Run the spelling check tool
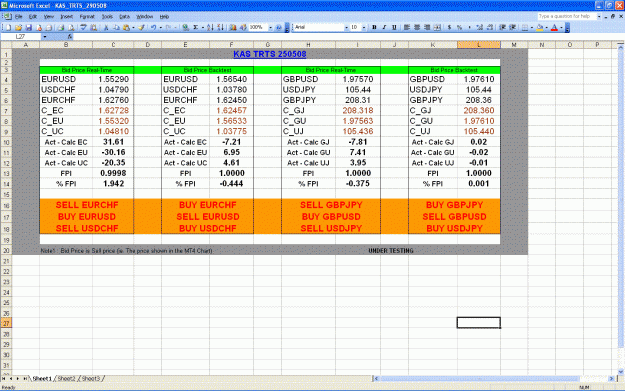 click(83, 28)
